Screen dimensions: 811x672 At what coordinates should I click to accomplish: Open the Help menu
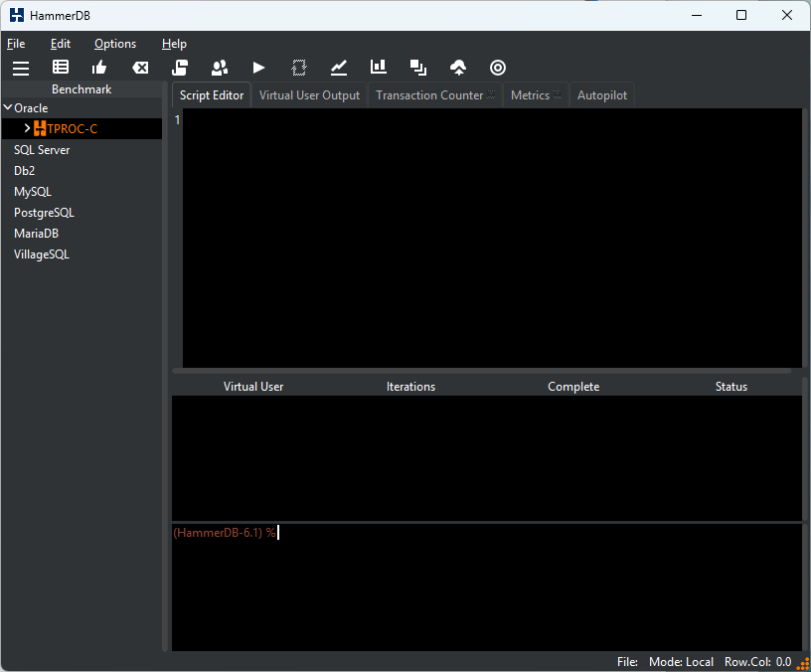click(x=174, y=44)
